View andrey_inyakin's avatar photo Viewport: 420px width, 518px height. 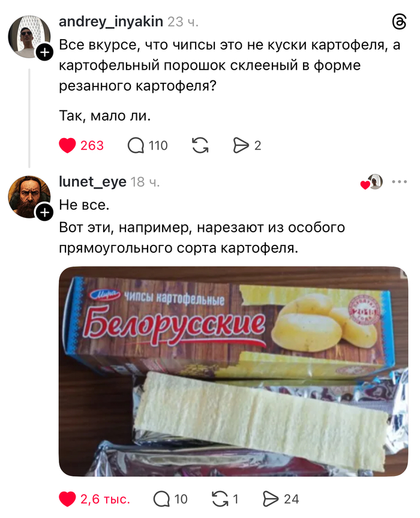click(29, 36)
